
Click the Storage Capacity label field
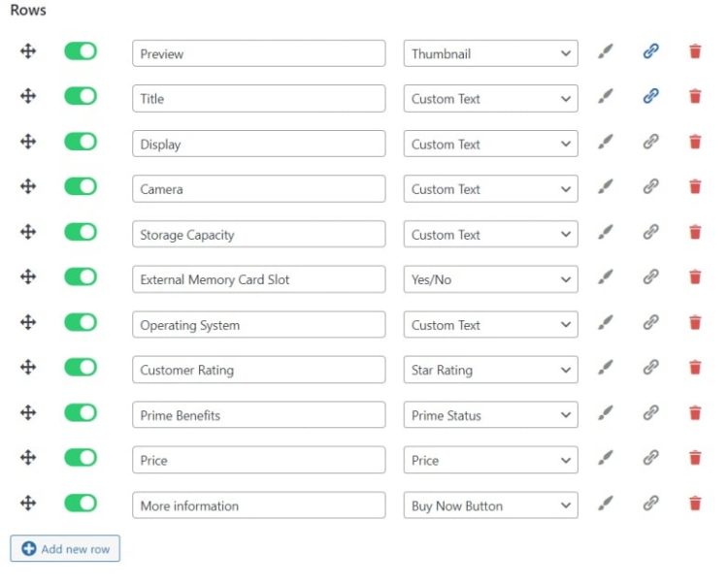point(258,234)
